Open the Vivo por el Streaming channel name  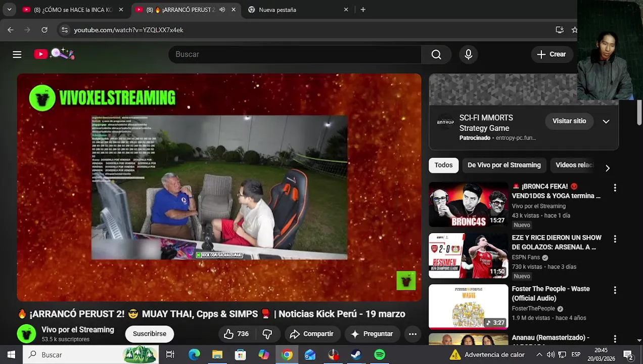(78, 330)
